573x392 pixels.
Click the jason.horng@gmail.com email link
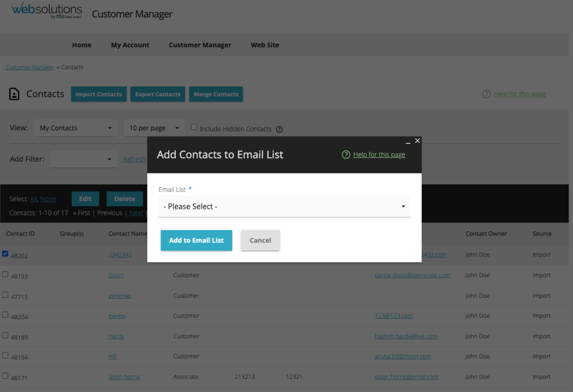(x=406, y=377)
